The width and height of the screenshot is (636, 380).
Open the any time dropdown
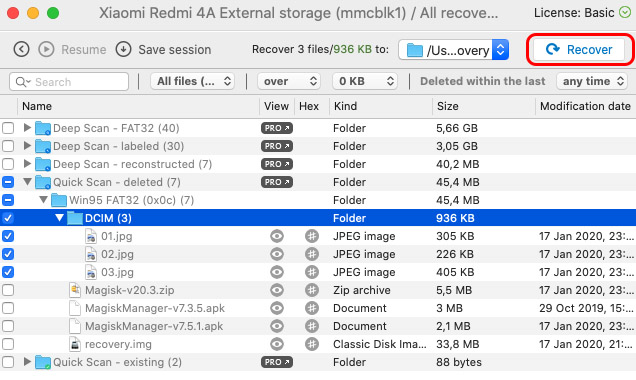point(592,81)
